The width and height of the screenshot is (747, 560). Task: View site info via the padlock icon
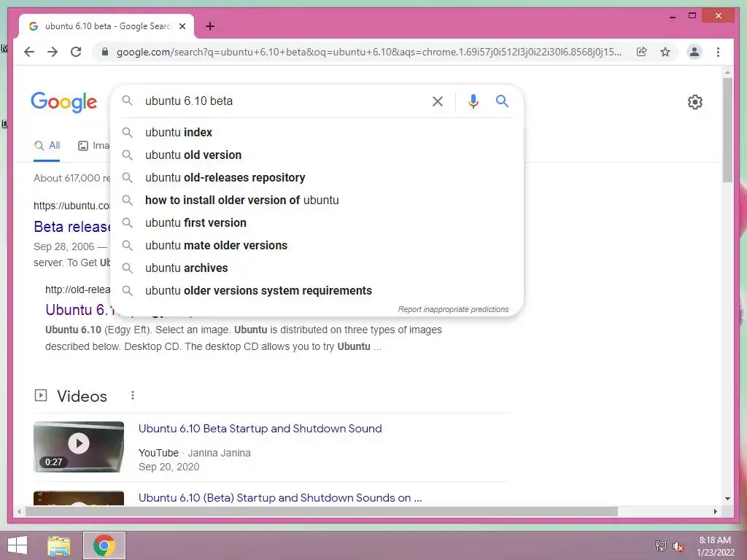(x=105, y=52)
